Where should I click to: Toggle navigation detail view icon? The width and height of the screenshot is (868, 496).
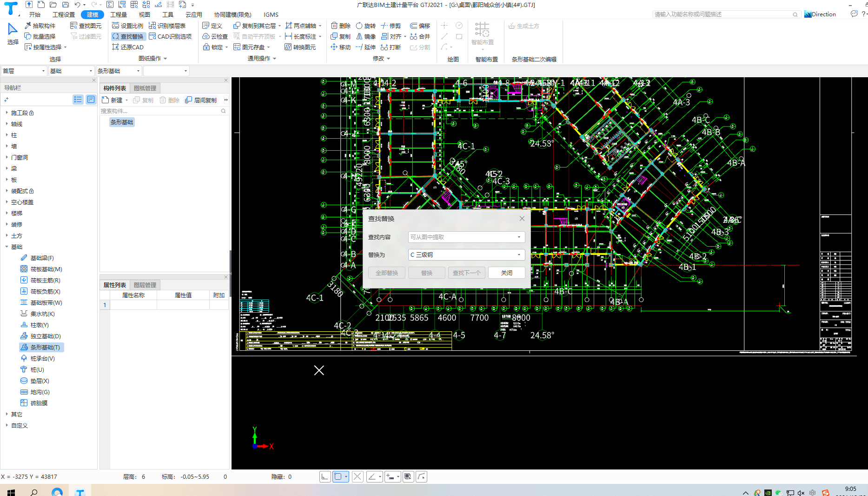click(x=91, y=100)
